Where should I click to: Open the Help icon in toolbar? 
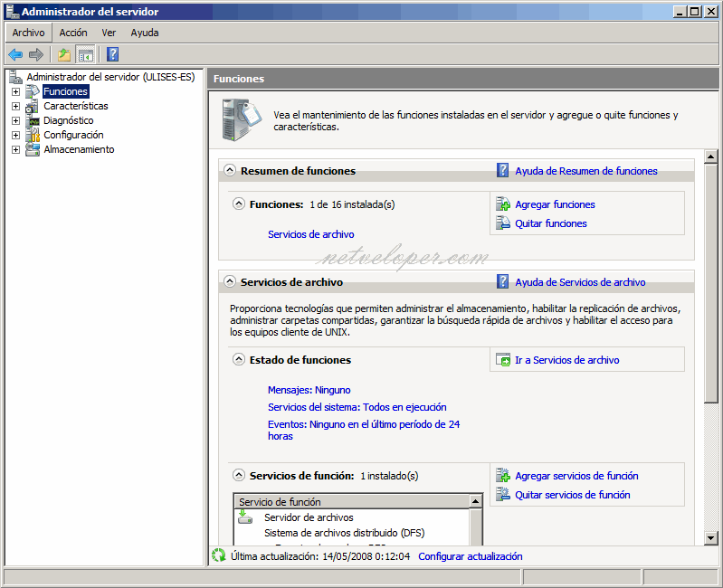tap(113, 54)
